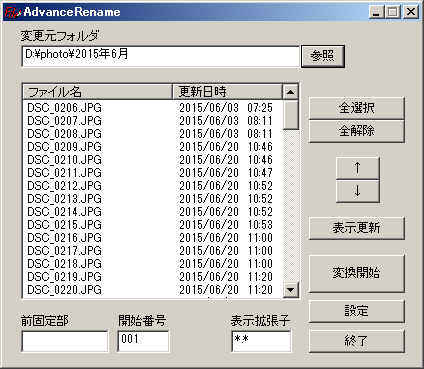This screenshot has height=369, width=424.
Task: Click the 終了 exit button
Action: pyautogui.click(x=356, y=341)
